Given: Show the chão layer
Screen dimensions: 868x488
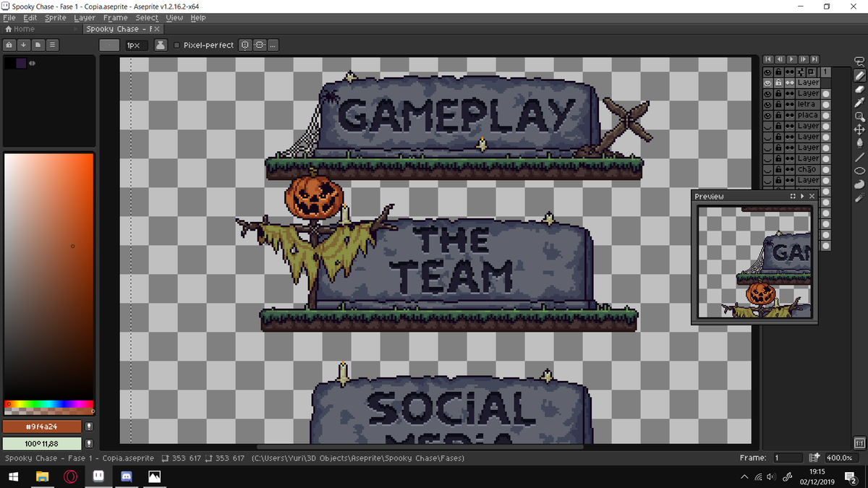Looking at the screenshot, I should point(768,170).
